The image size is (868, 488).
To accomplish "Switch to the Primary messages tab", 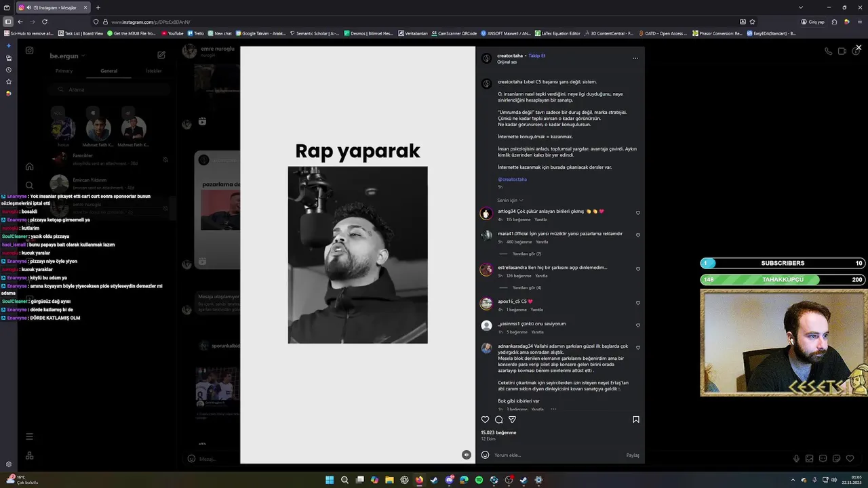I will tap(64, 71).
